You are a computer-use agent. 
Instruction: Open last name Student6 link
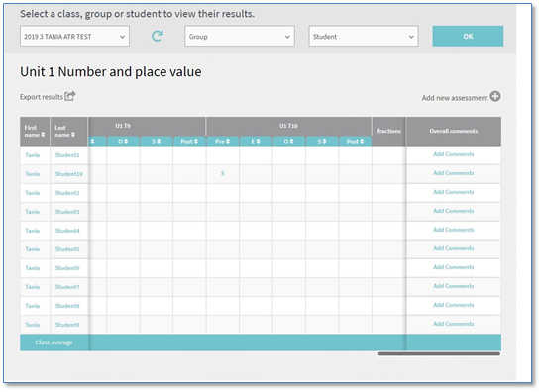(x=67, y=268)
